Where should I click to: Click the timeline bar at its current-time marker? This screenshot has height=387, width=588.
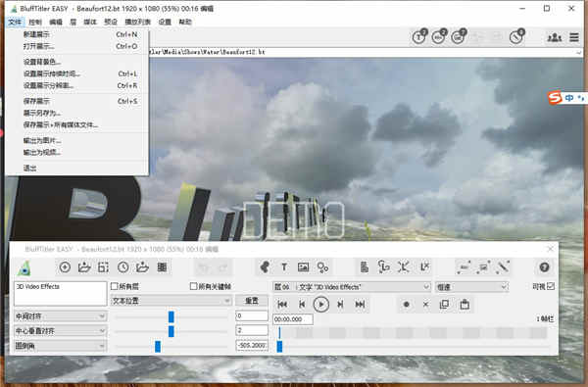tap(279, 332)
